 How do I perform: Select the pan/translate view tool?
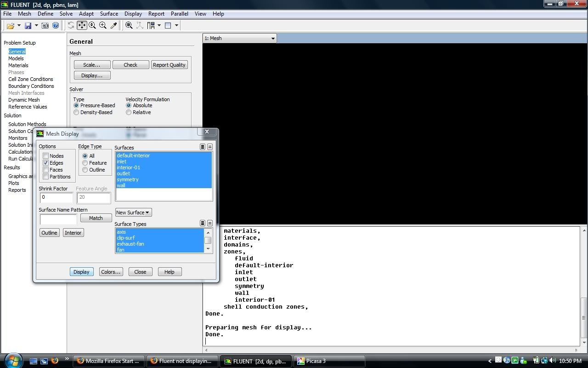coord(82,25)
